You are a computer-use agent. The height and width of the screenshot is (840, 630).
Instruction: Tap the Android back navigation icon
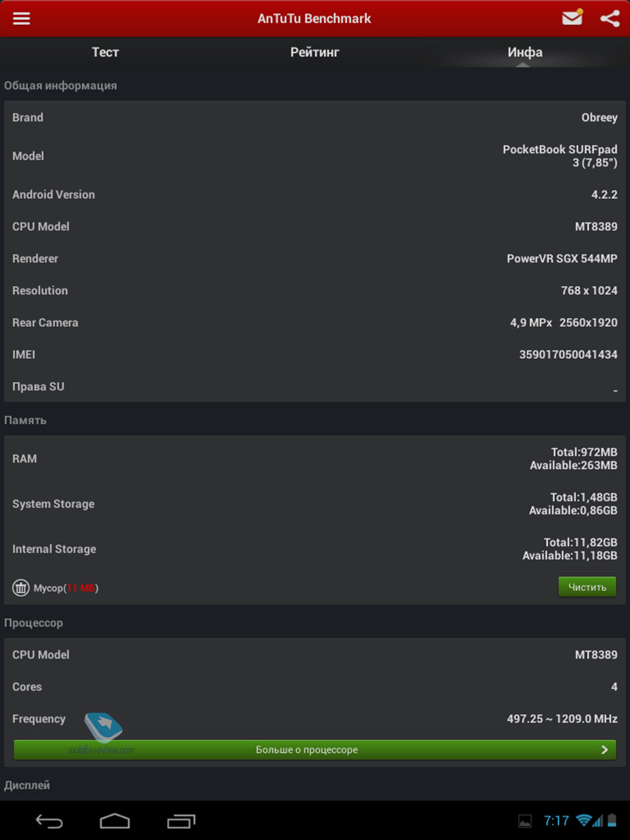point(49,821)
